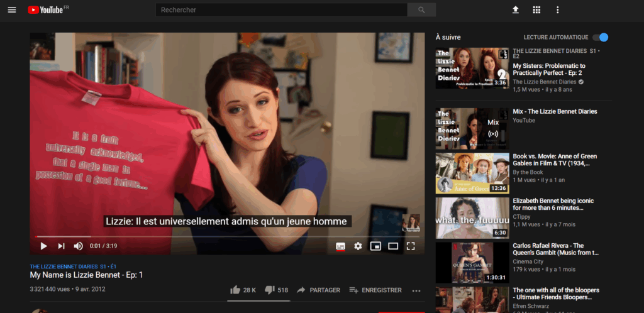Open the YouTube apps grid
Image resolution: width=644 pixels, height=313 pixels.
tap(536, 10)
